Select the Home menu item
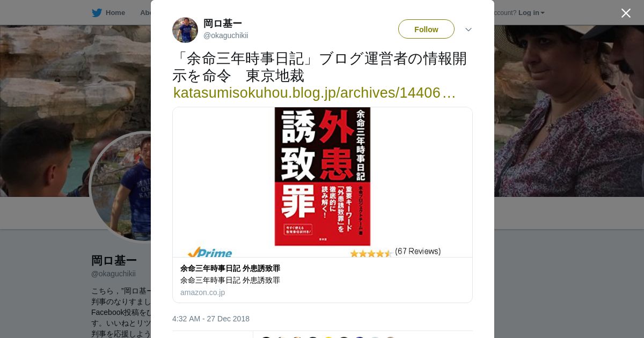The height and width of the screenshot is (338, 644). pyautogui.click(x=115, y=13)
